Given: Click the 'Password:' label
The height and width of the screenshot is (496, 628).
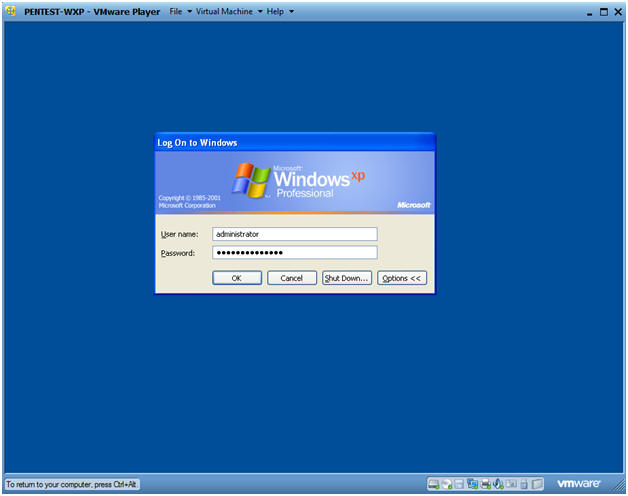Looking at the screenshot, I should tap(177, 253).
